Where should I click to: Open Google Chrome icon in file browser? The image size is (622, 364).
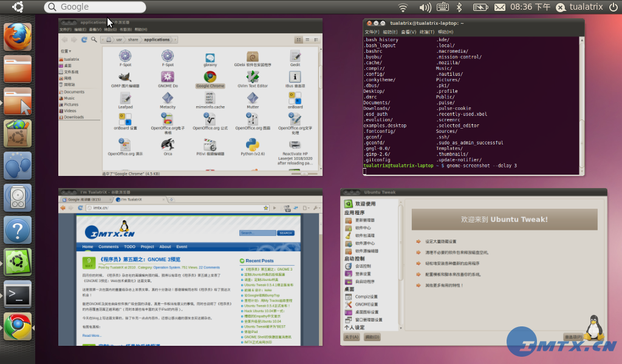(x=210, y=78)
